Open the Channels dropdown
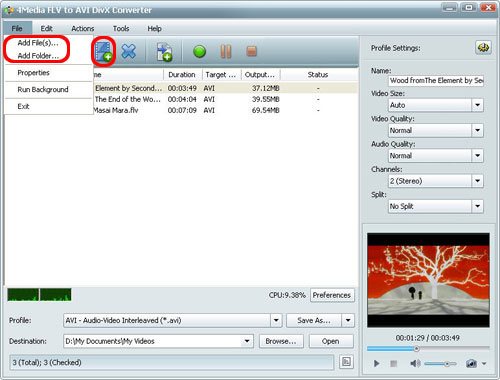The width and height of the screenshot is (500, 380). (x=477, y=181)
